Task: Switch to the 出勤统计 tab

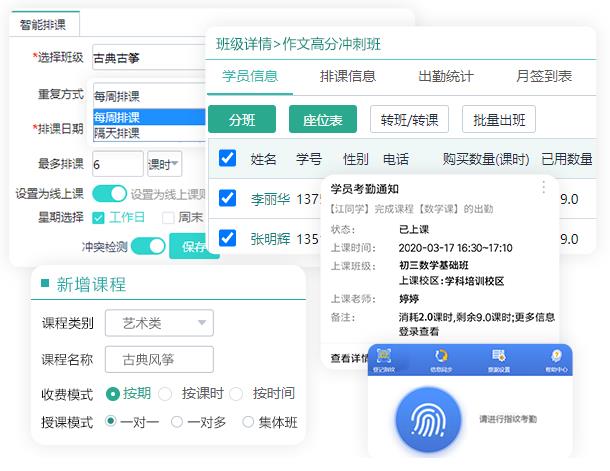Action: (x=445, y=76)
